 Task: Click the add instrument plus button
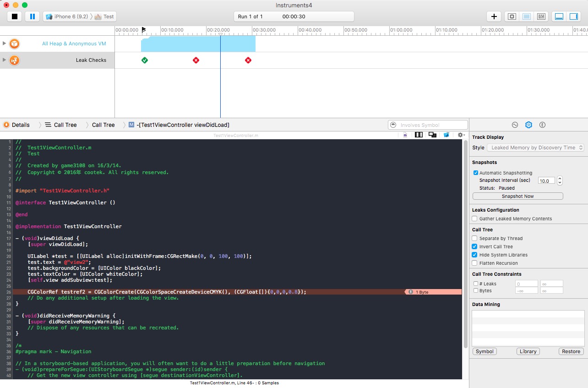coord(494,16)
